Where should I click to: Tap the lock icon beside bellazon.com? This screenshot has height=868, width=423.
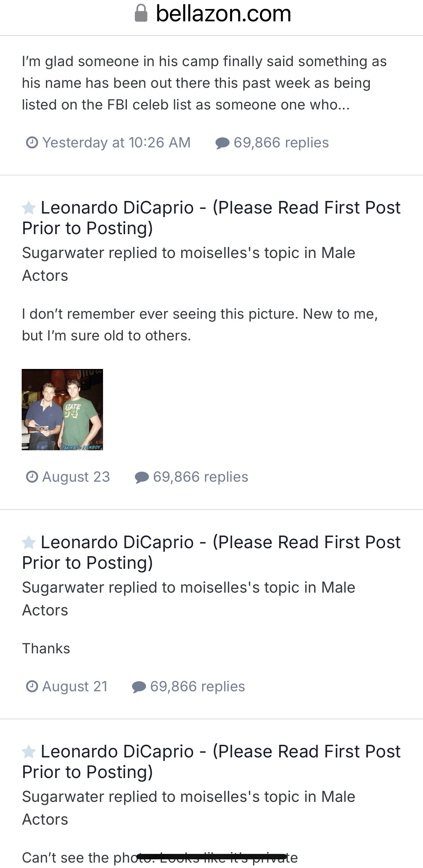click(141, 13)
